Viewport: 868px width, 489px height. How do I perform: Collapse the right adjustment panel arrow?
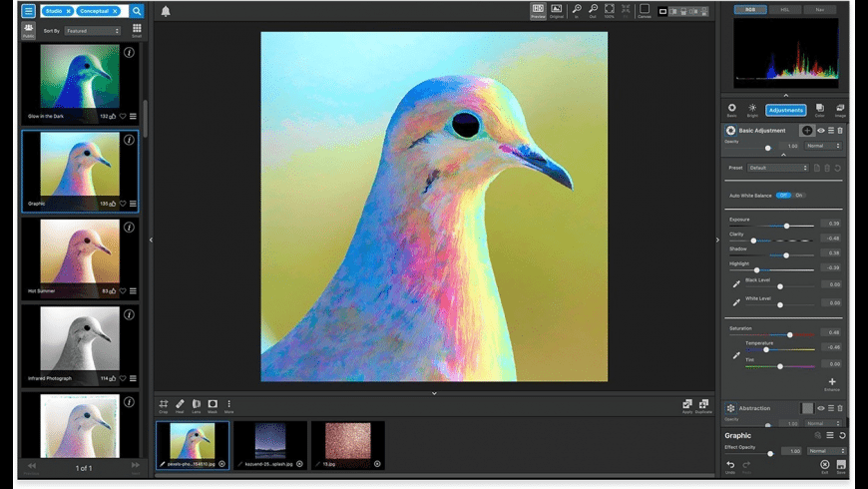718,240
